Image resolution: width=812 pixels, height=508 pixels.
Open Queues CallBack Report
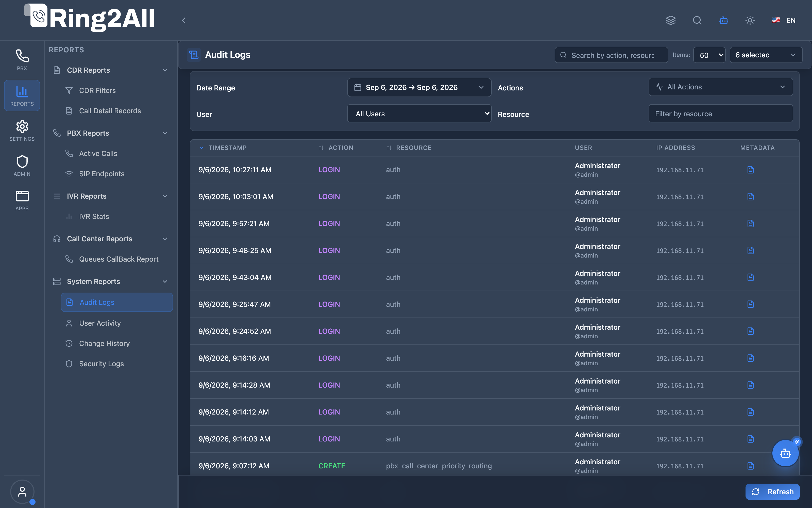pyautogui.click(x=117, y=259)
